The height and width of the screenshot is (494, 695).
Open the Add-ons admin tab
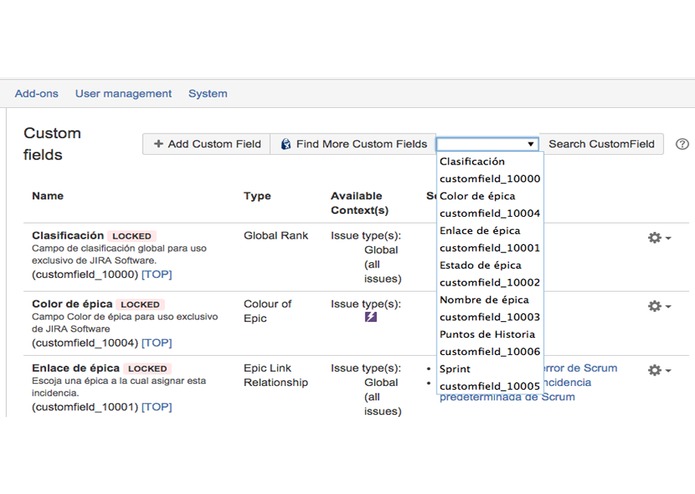tap(36, 93)
